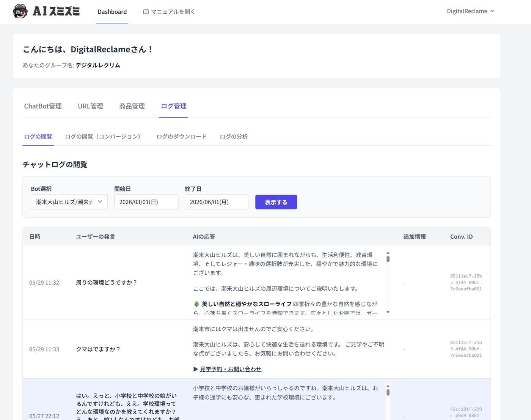Select the ログ管理 tab
Screen dimensions: 531x420
pyautogui.click(x=174, y=106)
